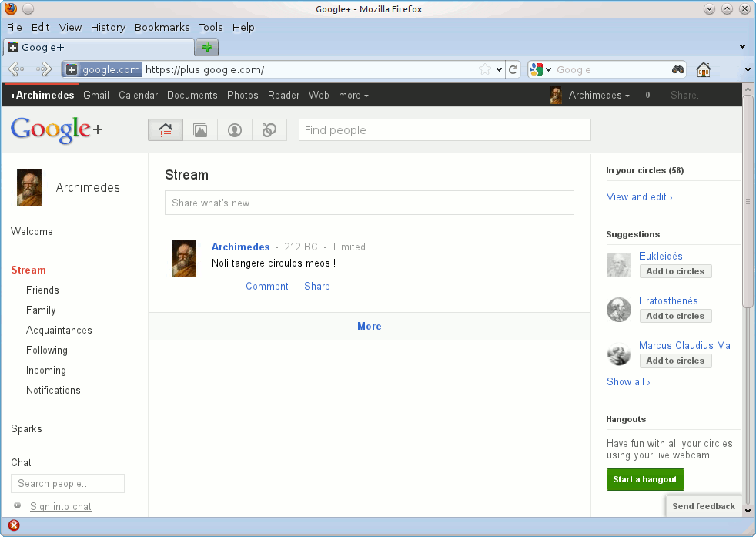Click the chat status dot beside Sign into chat
Screen dimensions: 756x537
(x=18, y=505)
